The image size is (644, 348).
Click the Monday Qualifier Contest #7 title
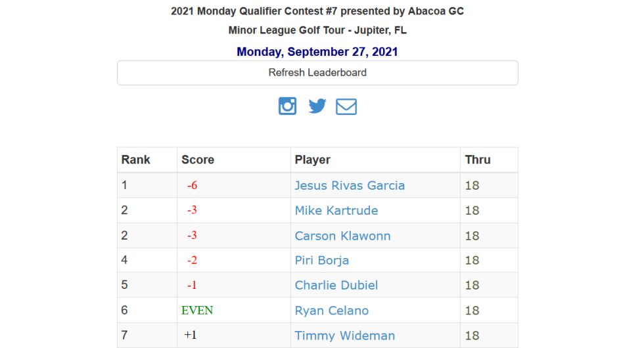click(x=317, y=11)
